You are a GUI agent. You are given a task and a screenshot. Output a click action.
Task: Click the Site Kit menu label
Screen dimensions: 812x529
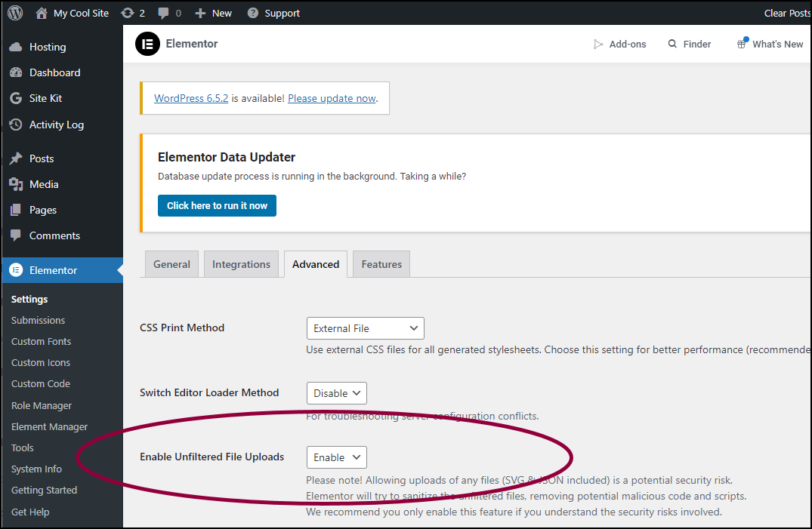tap(45, 98)
